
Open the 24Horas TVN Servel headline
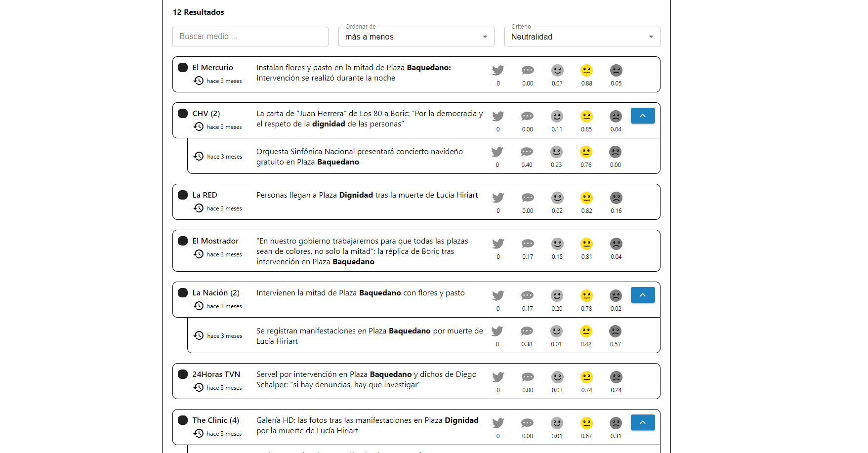pos(366,379)
